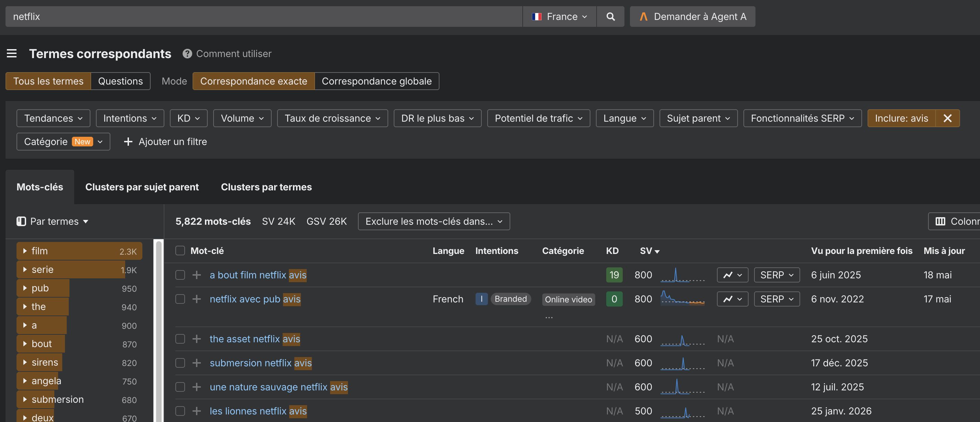The height and width of the screenshot is (422, 980).
Task: Click plus icon for 'netflix avec pub avis'
Action: click(x=197, y=299)
